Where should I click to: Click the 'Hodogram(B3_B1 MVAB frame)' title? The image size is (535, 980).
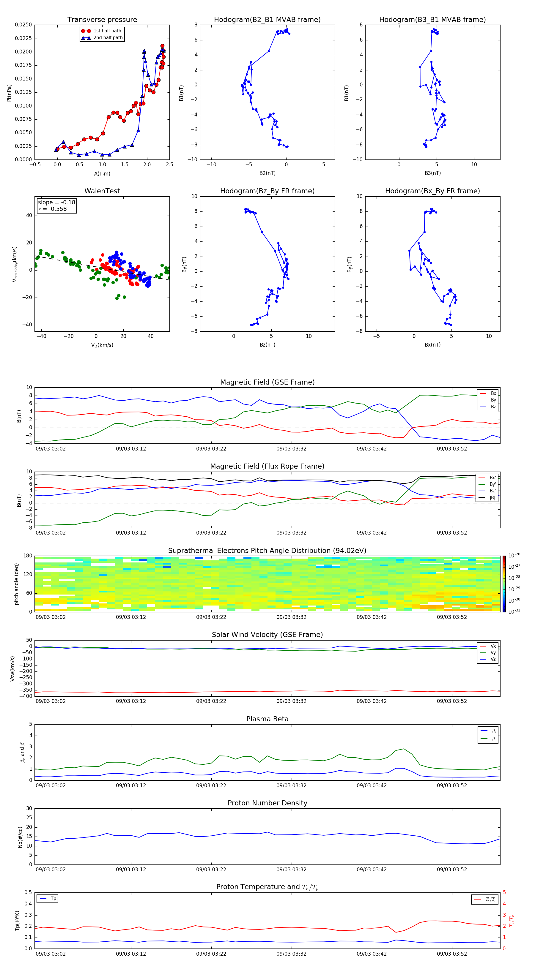432,20
